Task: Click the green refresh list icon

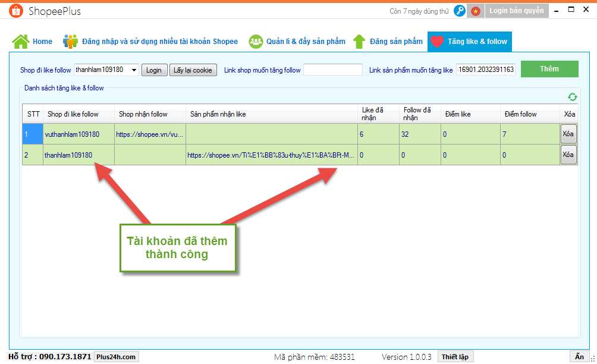Action: [572, 97]
